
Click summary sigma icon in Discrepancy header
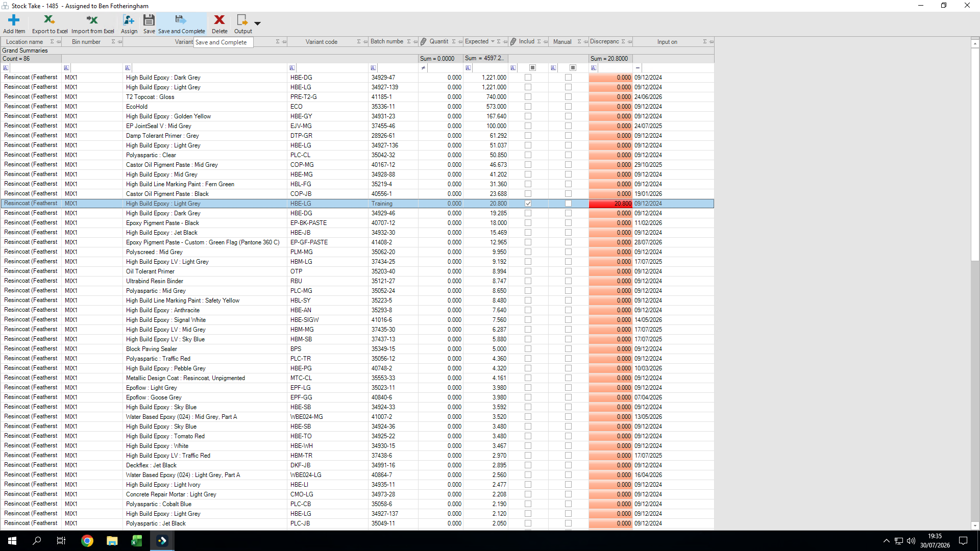pos(623,42)
